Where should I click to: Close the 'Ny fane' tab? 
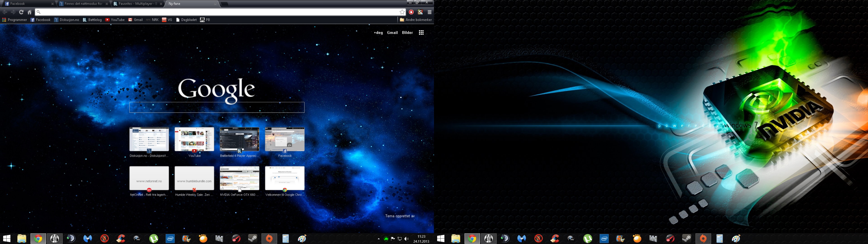pos(215,4)
